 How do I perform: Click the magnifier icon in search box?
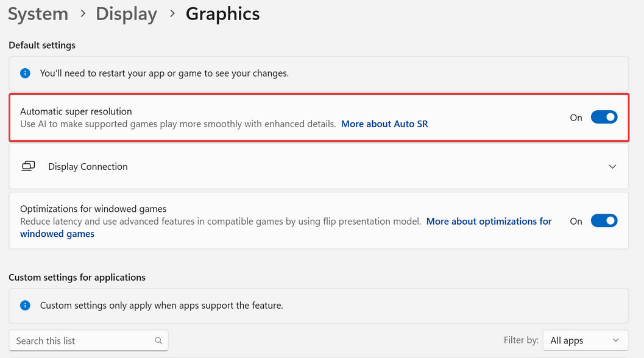(x=158, y=341)
